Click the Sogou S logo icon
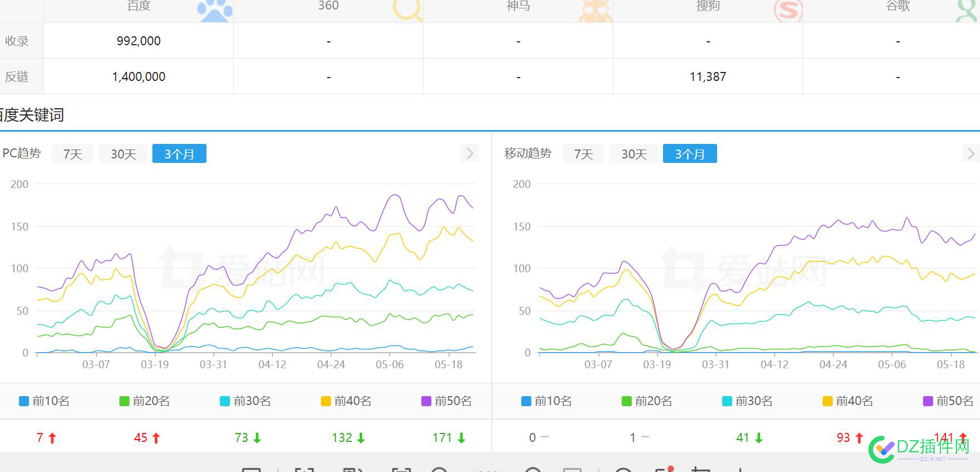The height and width of the screenshot is (472, 980). (x=788, y=11)
